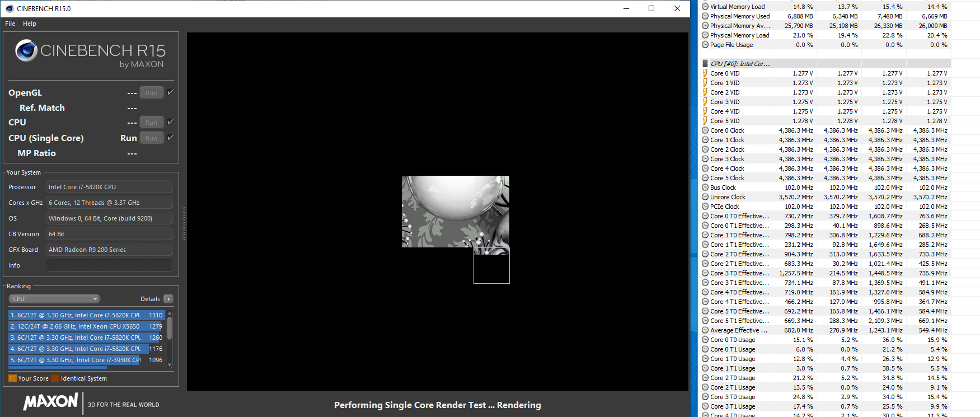Click the Identical System color swatch
Image resolution: width=980 pixels, height=417 pixels.
pyautogui.click(x=55, y=378)
